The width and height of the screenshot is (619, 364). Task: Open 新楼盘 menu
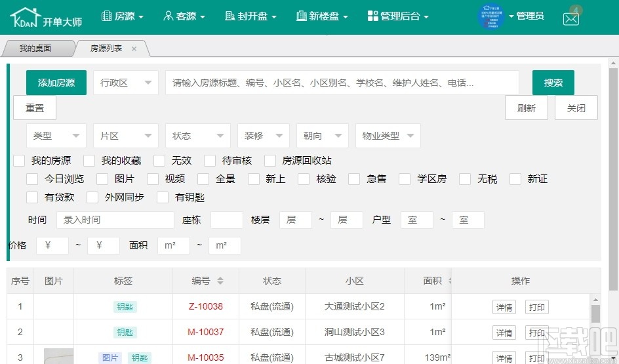[x=322, y=16]
